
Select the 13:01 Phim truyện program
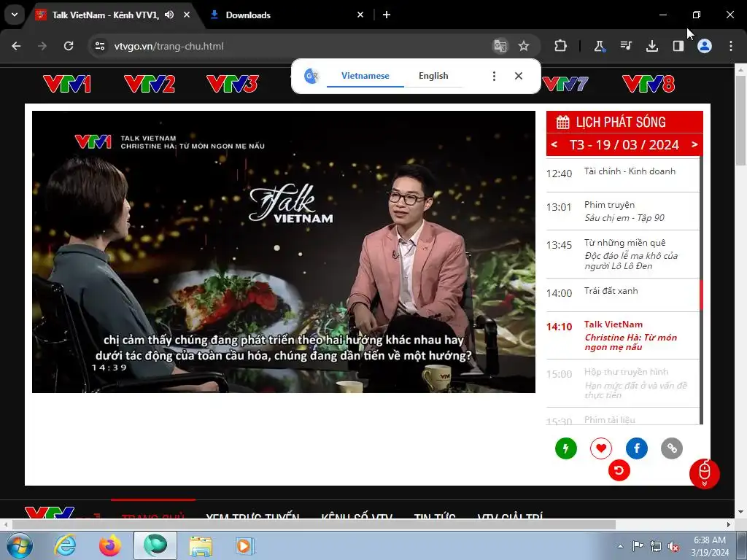pyautogui.click(x=622, y=211)
